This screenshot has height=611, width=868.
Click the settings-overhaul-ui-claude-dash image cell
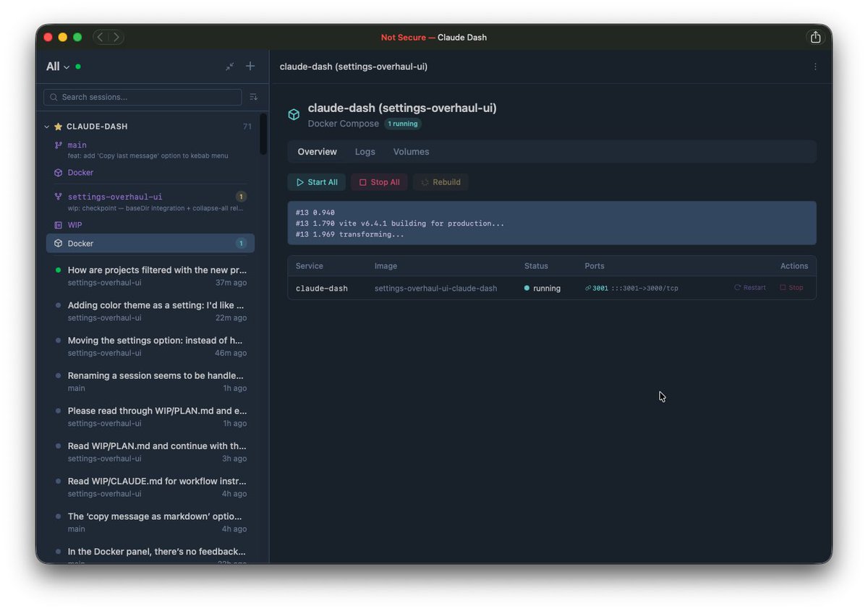435,288
